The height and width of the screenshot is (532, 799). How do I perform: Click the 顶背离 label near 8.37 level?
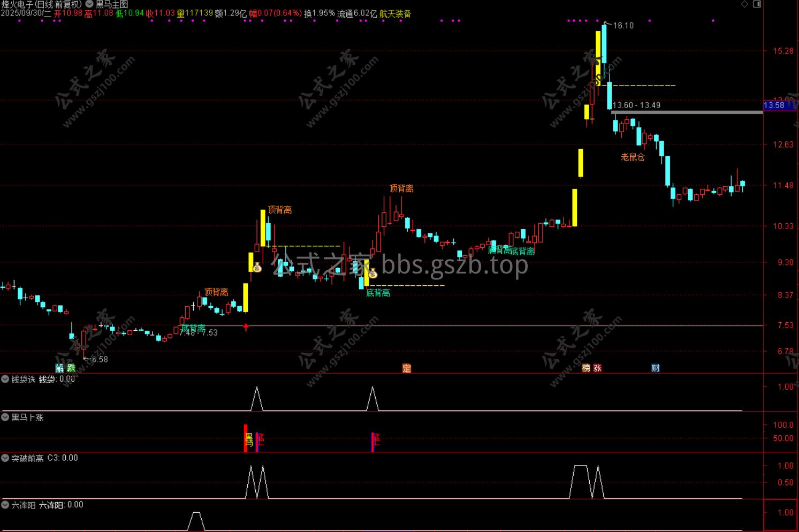click(216, 292)
